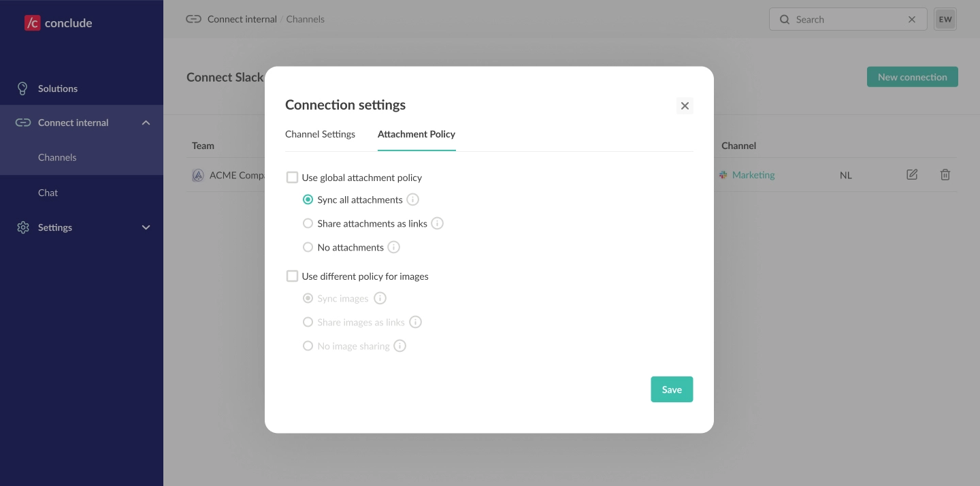The height and width of the screenshot is (486, 980).
Task: Click the Connect internal link icon
Action: (22, 123)
